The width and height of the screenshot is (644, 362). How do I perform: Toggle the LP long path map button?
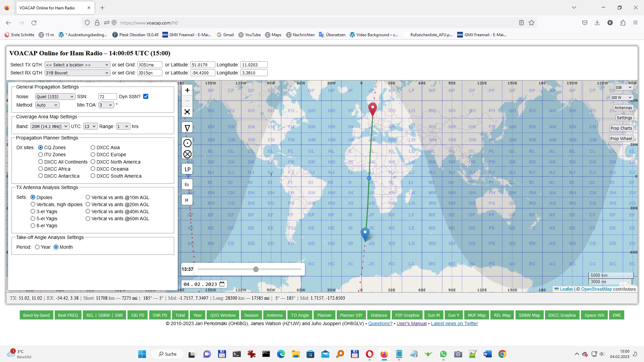click(187, 169)
